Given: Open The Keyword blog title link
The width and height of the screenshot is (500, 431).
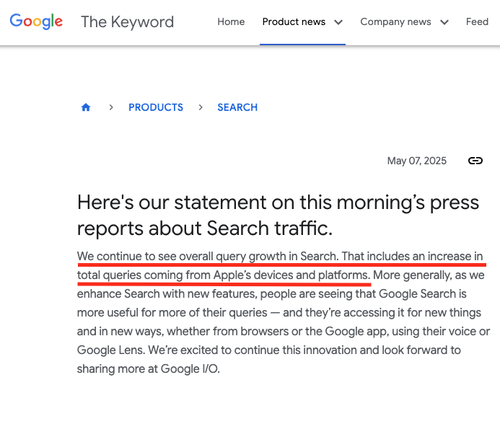Looking at the screenshot, I should click(127, 22).
